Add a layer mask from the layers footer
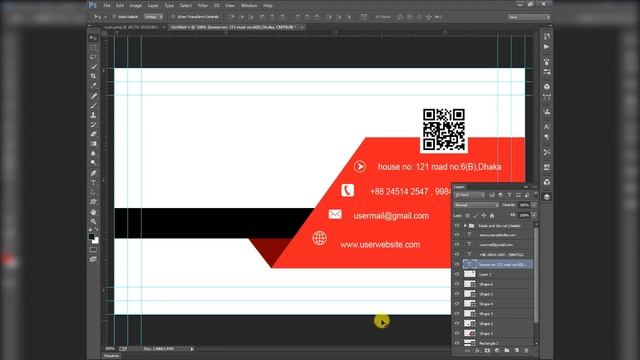The height and width of the screenshot is (360, 640). click(487, 351)
